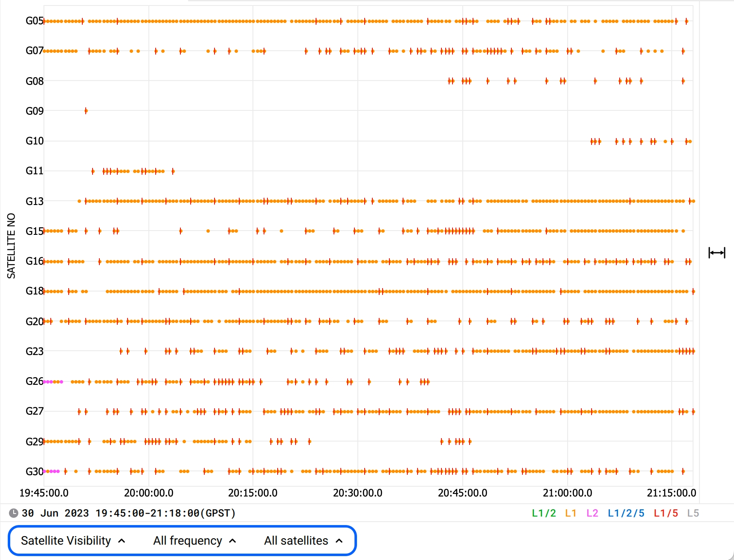Select the G05 satellite row label

tap(34, 21)
